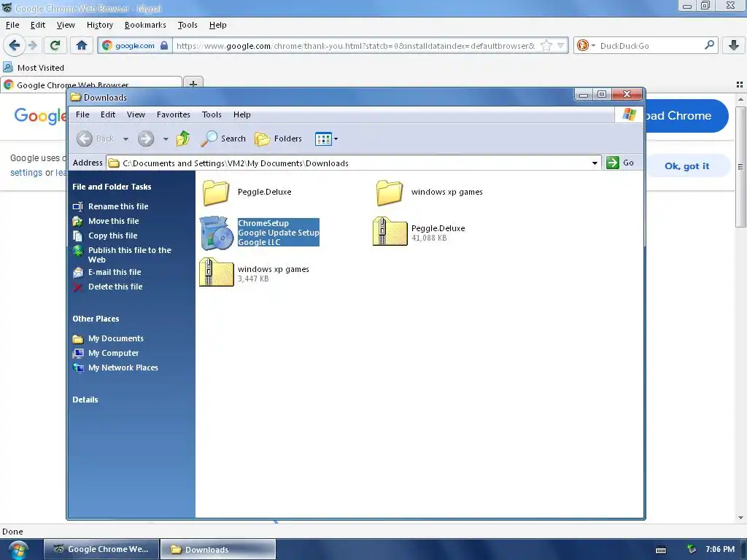
Task: Expand the Views dropdown arrow
Action: (336, 139)
